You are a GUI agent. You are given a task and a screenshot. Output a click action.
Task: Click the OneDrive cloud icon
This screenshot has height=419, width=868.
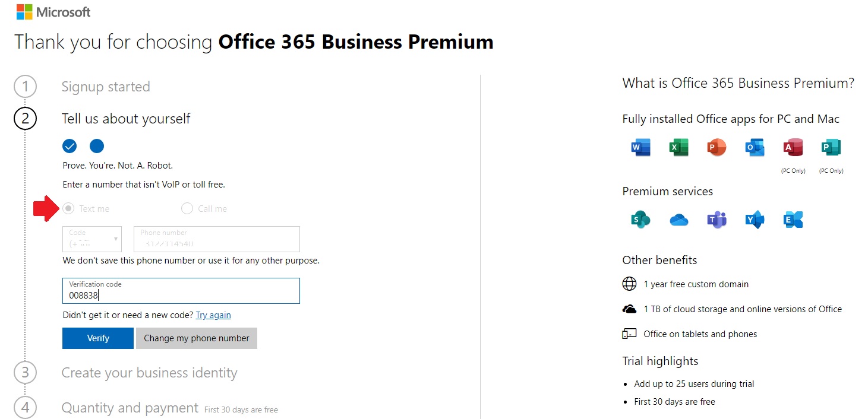tap(678, 220)
